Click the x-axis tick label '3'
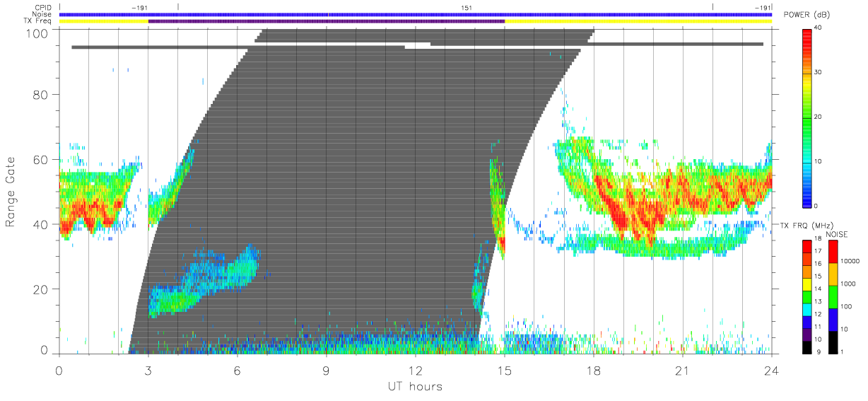868x401 pixels. (148, 371)
